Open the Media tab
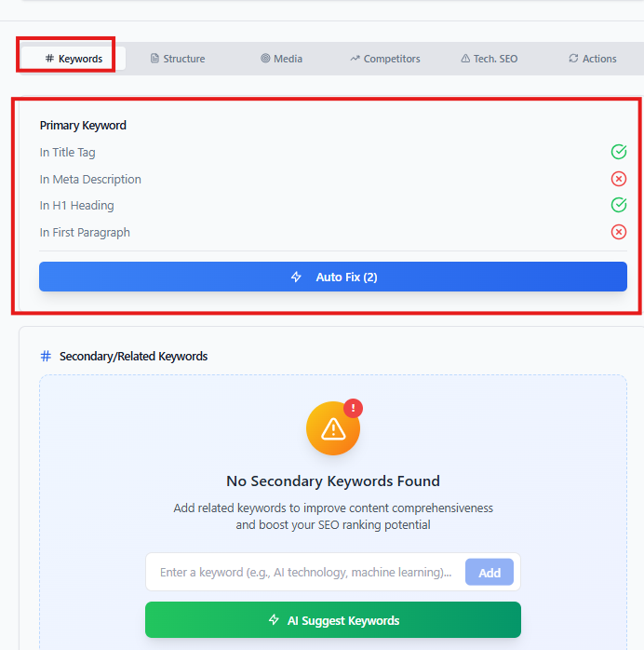Image resolution: width=644 pixels, height=650 pixels. click(x=281, y=59)
